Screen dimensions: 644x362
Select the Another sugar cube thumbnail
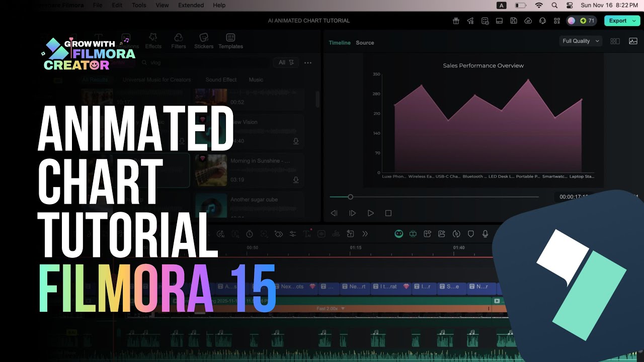[x=211, y=205]
